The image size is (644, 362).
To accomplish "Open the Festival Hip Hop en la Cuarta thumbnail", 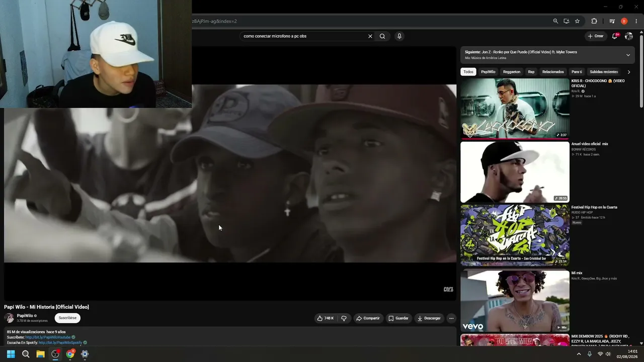I will coord(515,235).
